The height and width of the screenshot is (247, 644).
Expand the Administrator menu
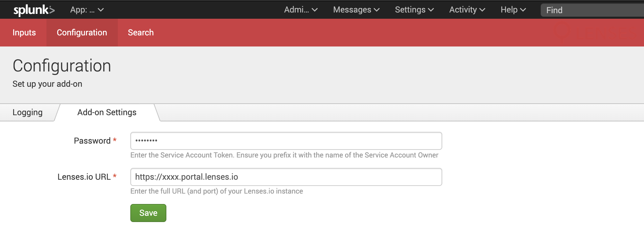301,10
